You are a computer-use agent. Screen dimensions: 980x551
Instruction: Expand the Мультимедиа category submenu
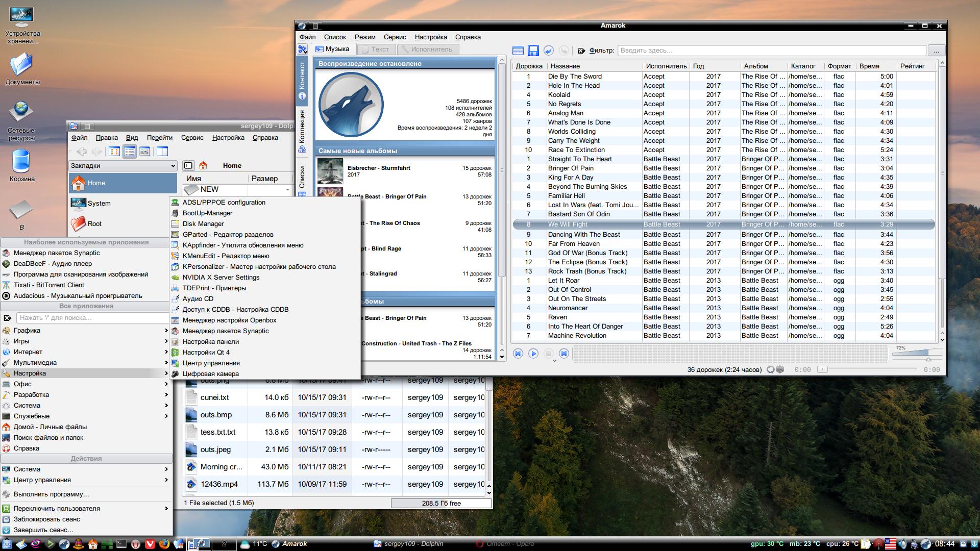86,362
